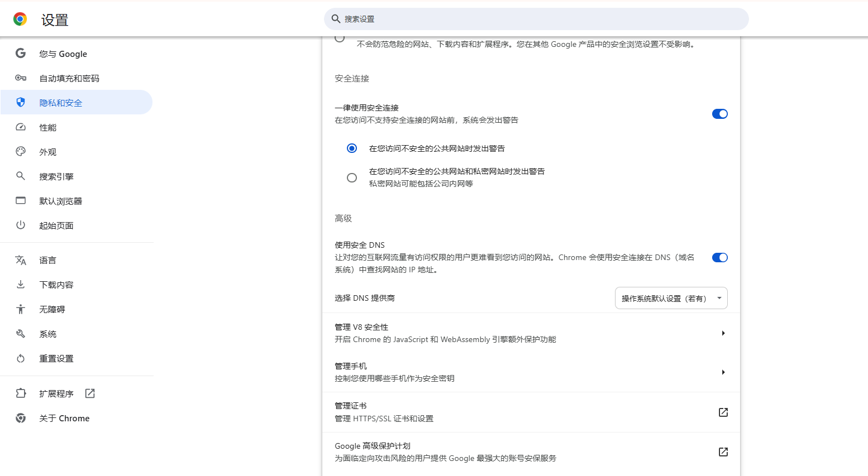The width and height of the screenshot is (868, 476).
Task: Click the reset icon for 重置设置
Action: tap(21, 358)
